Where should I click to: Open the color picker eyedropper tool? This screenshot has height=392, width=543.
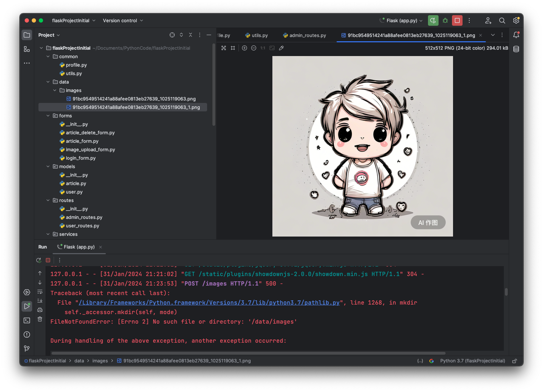pos(281,48)
